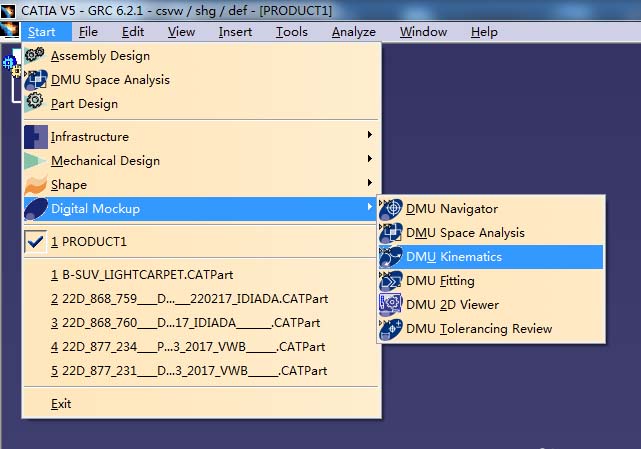Select DMU Kinematics workbench
Screen dimensions: 641x449
pyautogui.click(x=491, y=257)
